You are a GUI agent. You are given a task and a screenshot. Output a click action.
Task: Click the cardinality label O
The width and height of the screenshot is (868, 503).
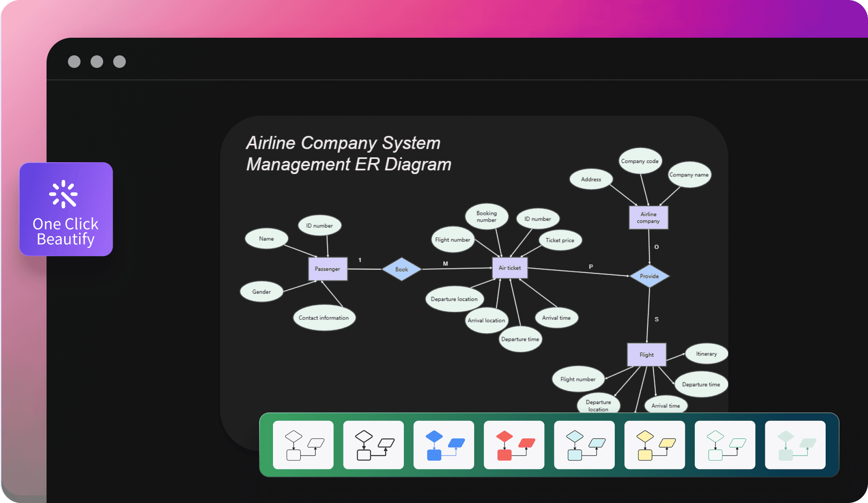pos(657,247)
